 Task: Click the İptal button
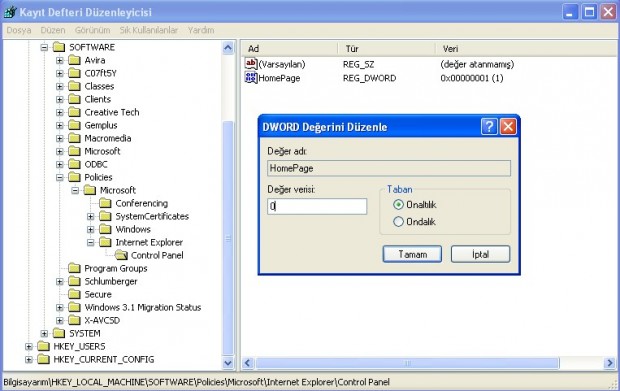coord(480,254)
